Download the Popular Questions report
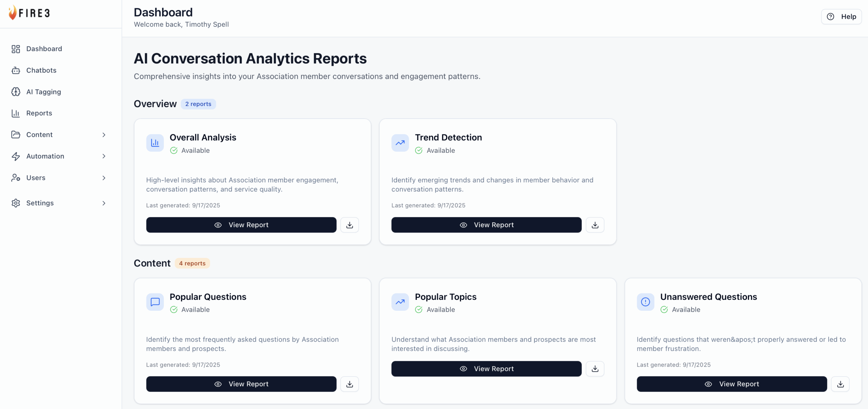The height and width of the screenshot is (409, 868). click(x=350, y=384)
